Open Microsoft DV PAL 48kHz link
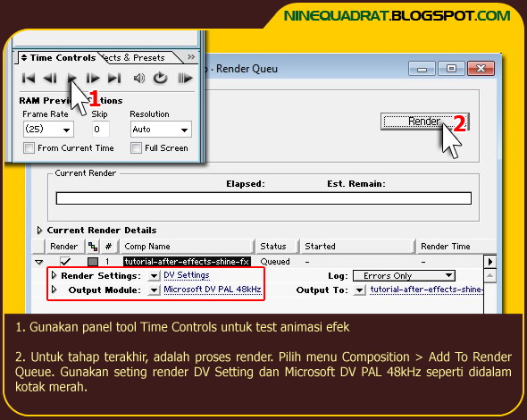 pyautogui.click(x=213, y=290)
